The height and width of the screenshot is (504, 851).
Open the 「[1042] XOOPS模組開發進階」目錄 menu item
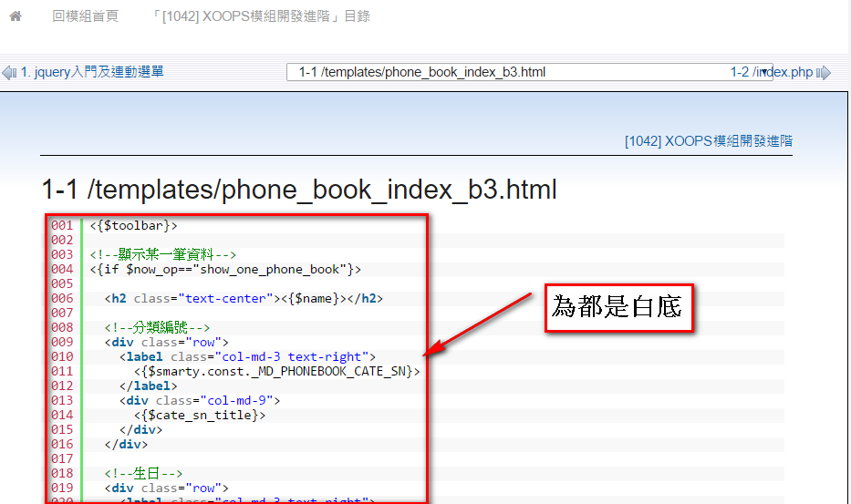coord(261,16)
